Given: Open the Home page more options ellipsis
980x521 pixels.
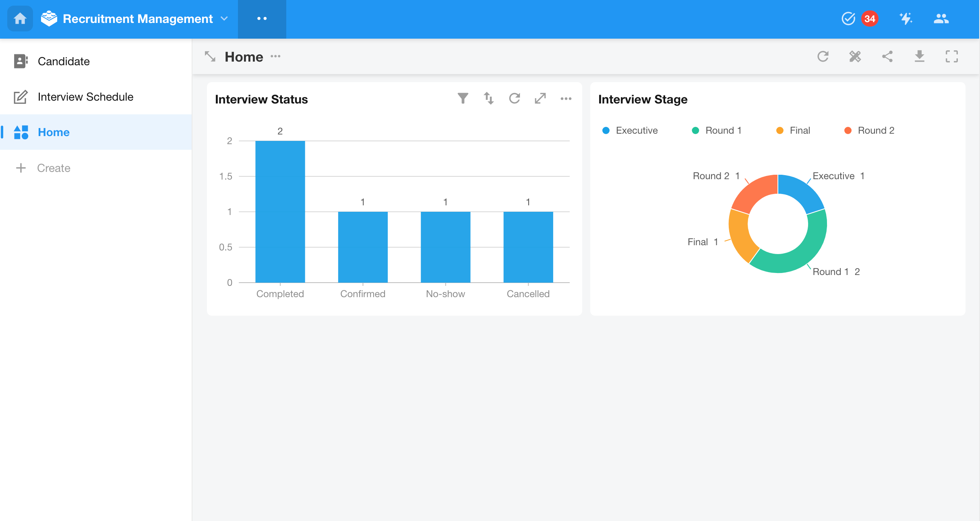Looking at the screenshot, I should point(275,56).
